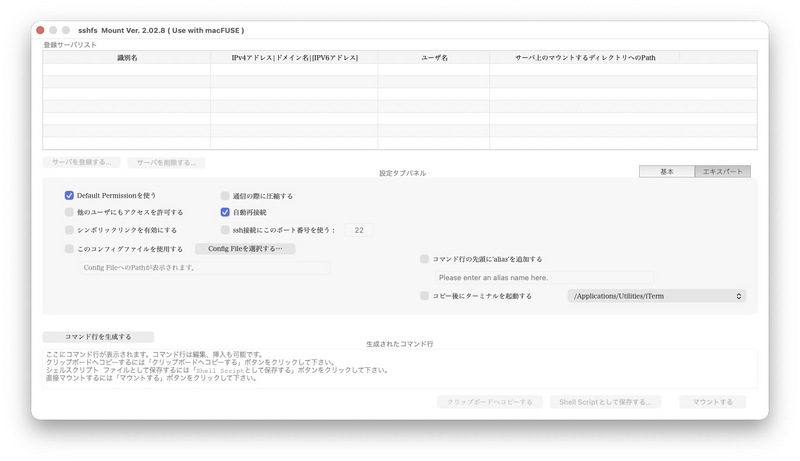Screen dimensions: 800x461
Task: Enable シンボリックリンクを有効にする option
Action: 70,230
